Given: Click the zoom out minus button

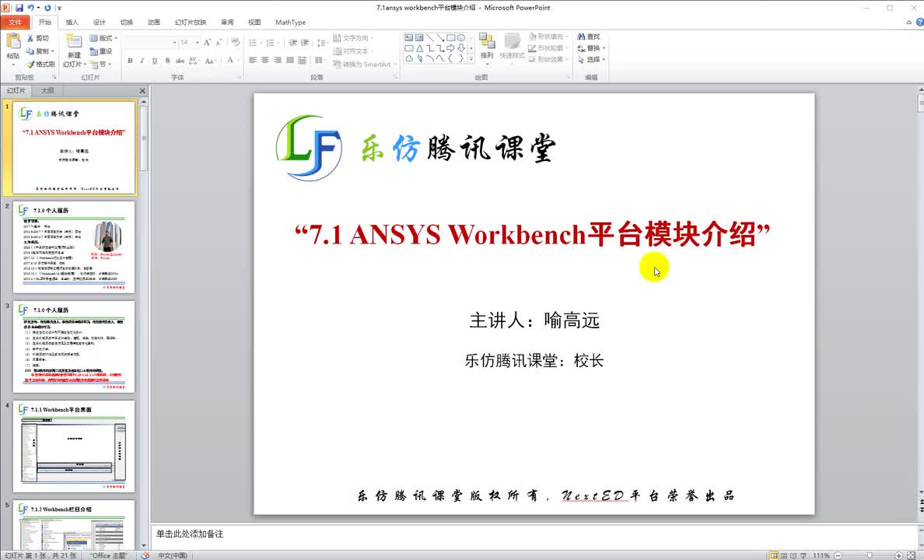Looking at the screenshot, I should click(838, 555).
